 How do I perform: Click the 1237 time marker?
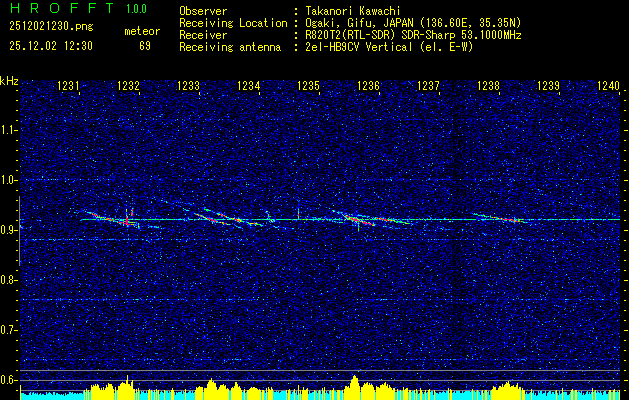428,85
